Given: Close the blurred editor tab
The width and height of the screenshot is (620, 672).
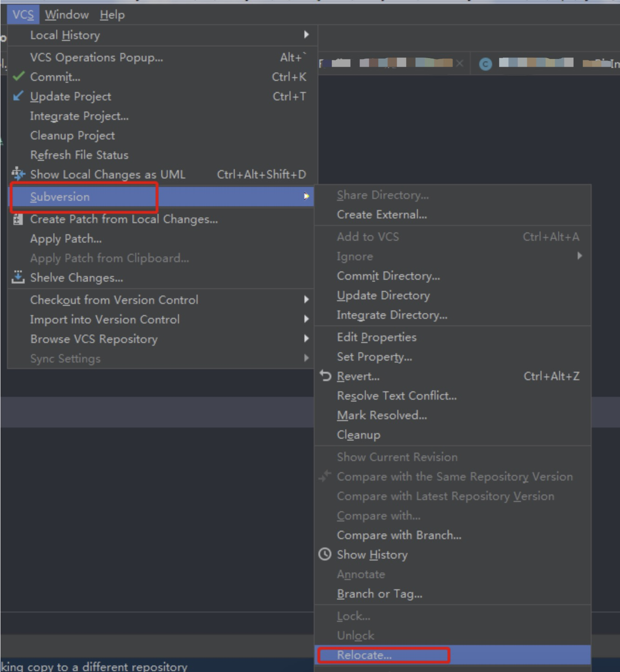Looking at the screenshot, I should pos(460,63).
